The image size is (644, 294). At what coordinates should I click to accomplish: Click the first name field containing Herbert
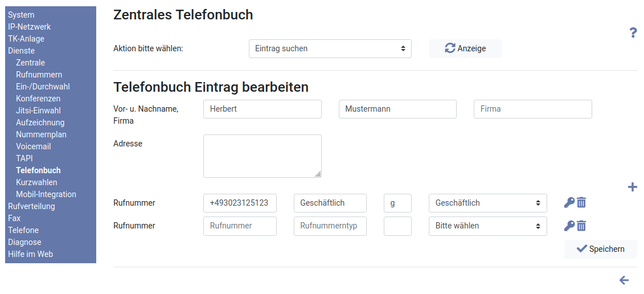(262, 109)
